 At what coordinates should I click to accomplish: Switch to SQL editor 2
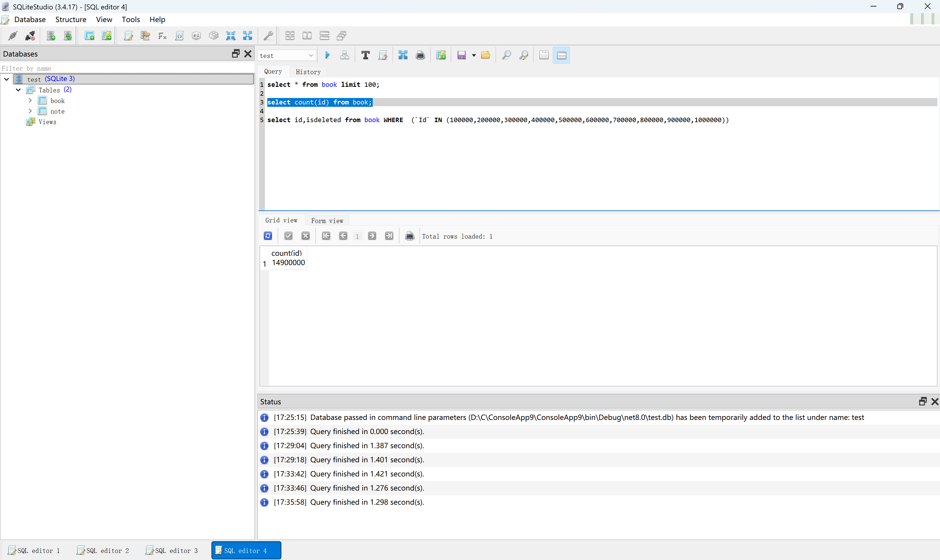[x=103, y=551]
